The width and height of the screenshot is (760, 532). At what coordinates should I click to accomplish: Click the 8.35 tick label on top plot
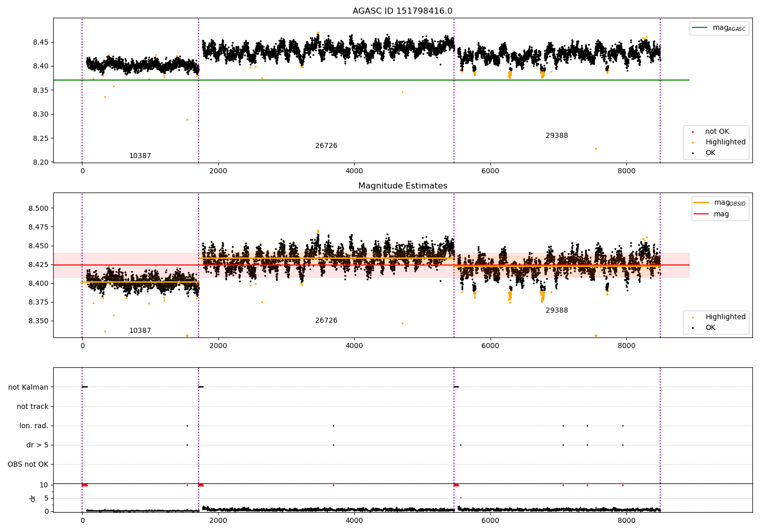(x=40, y=90)
